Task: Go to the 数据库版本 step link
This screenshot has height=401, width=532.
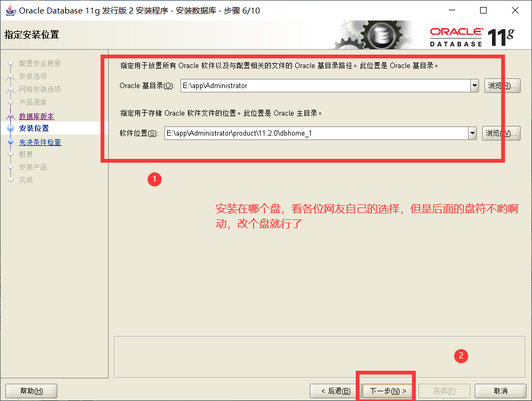Action: pos(37,116)
